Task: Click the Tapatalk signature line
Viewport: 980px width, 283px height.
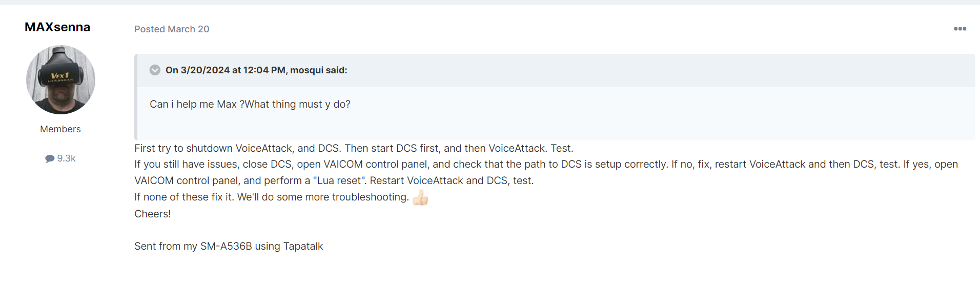Action: (x=229, y=246)
